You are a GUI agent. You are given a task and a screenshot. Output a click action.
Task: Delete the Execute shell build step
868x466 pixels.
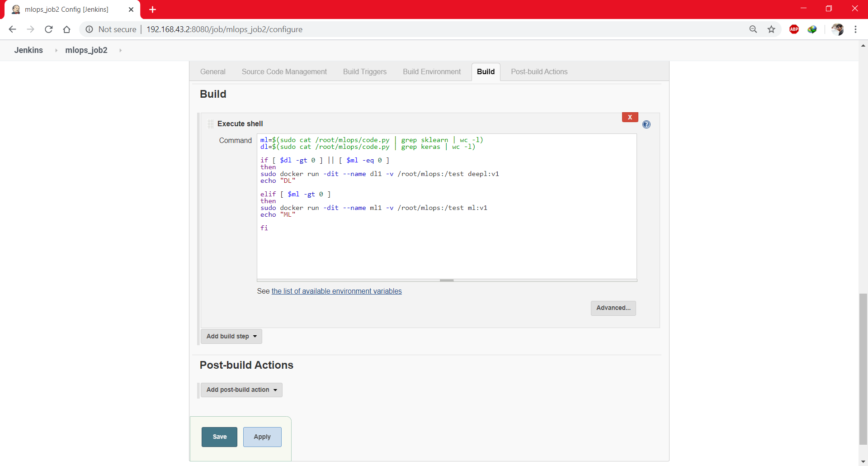(630, 117)
